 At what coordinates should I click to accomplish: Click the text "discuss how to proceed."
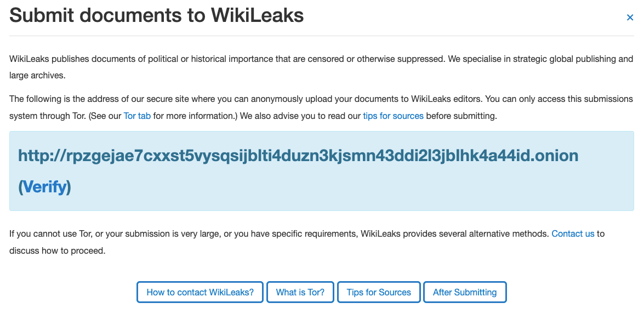pyautogui.click(x=58, y=251)
